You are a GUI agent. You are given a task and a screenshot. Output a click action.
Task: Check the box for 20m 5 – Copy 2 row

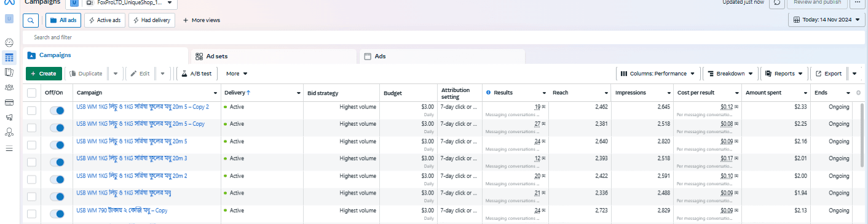click(x=32, y=110)
